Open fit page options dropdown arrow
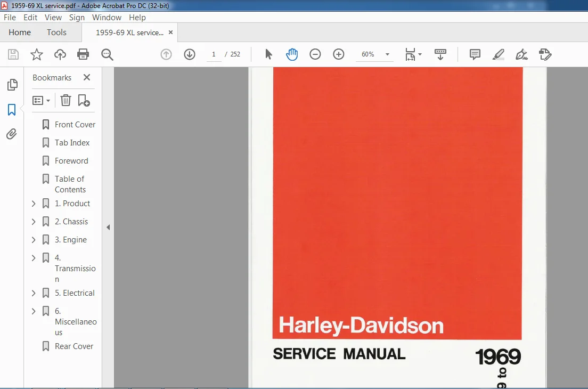The height and width of the screenshot is (389, 588). tap(420, 54)
